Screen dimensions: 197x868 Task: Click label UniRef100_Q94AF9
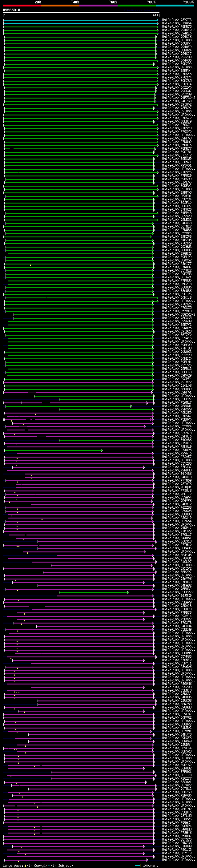point(176,47)
